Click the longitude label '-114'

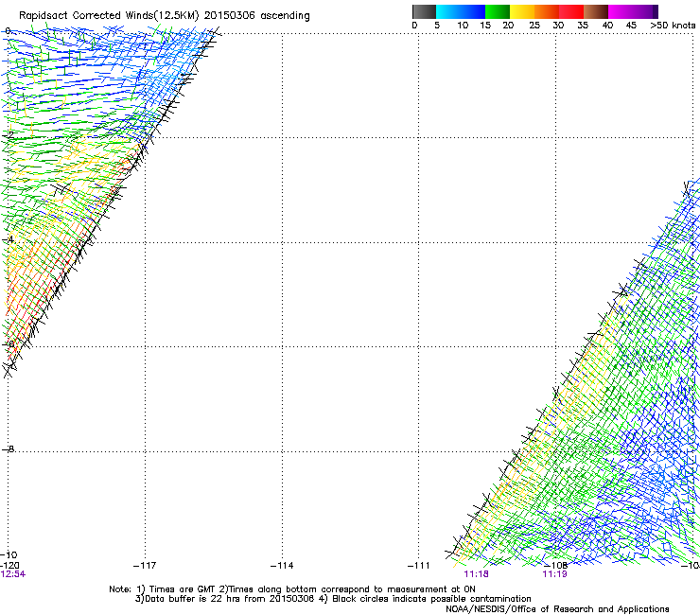tap(282, 566)
